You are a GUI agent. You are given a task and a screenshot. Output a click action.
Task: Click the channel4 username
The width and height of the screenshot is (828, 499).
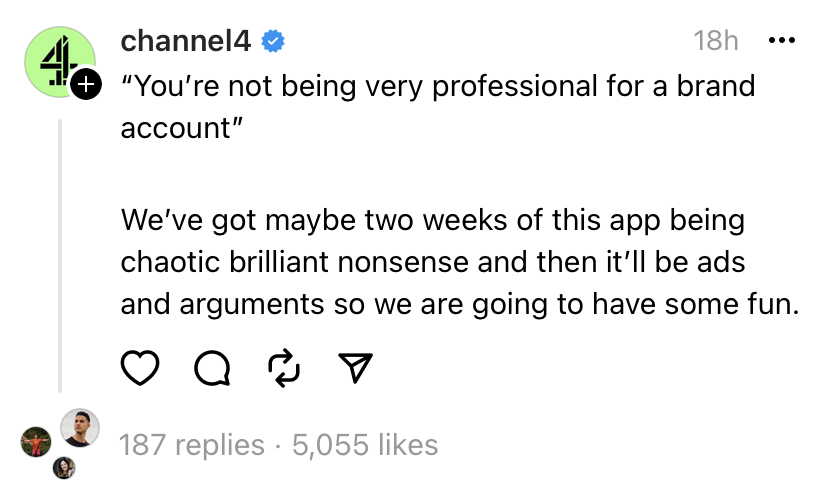187,41
